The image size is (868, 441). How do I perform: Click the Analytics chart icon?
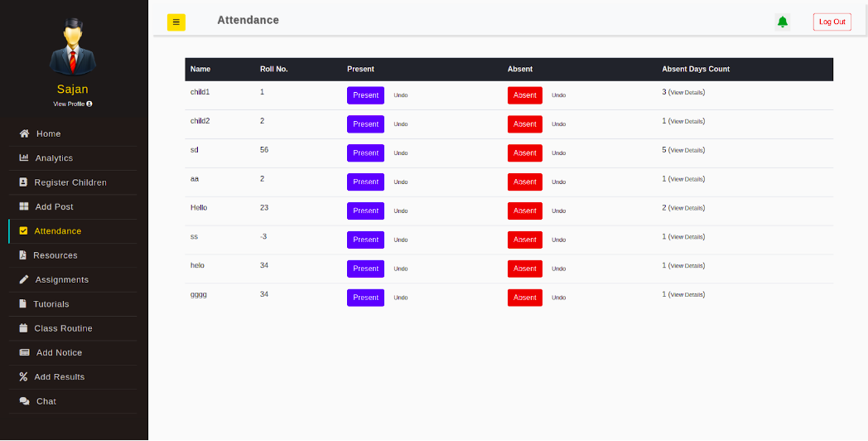[24, 158]
